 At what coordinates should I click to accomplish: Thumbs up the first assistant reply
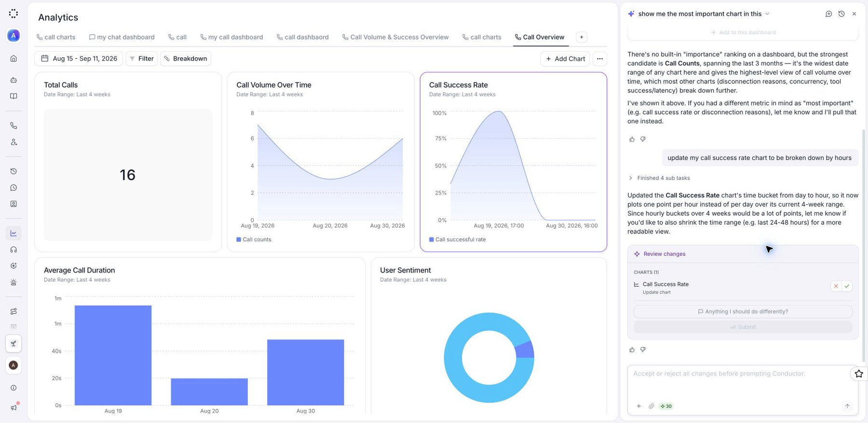(632, 139)
